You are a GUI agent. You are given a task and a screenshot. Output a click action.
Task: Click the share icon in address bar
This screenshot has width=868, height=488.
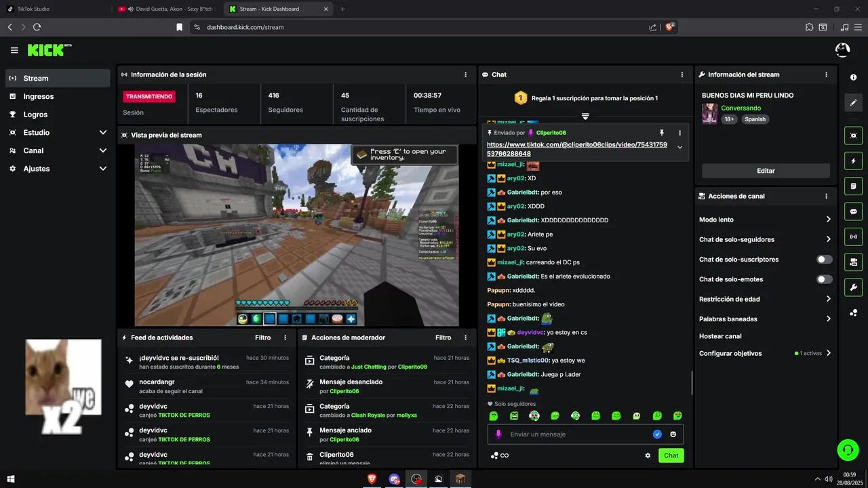click(652, 27)
